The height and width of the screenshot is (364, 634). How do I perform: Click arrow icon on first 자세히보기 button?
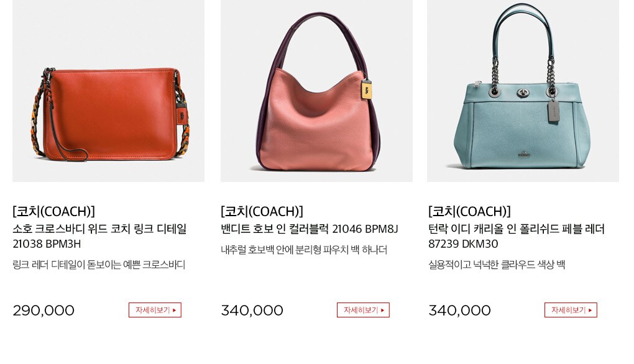[174, 310]
